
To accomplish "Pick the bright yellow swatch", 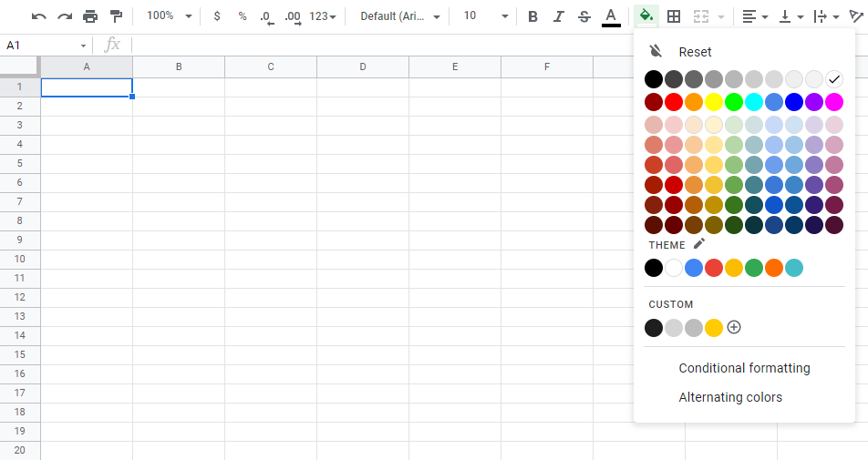I will pyautogui.click(x=714, y=102).
